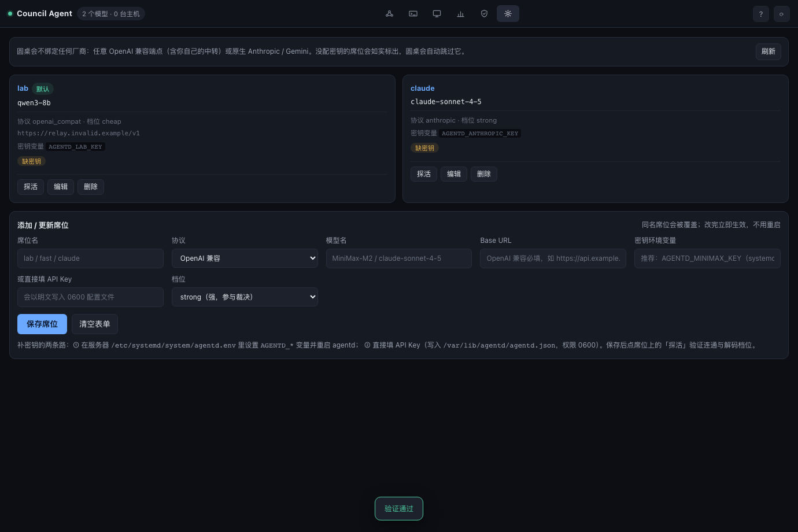
Task: Focus the Base URL input field
Action: (553, 258)
